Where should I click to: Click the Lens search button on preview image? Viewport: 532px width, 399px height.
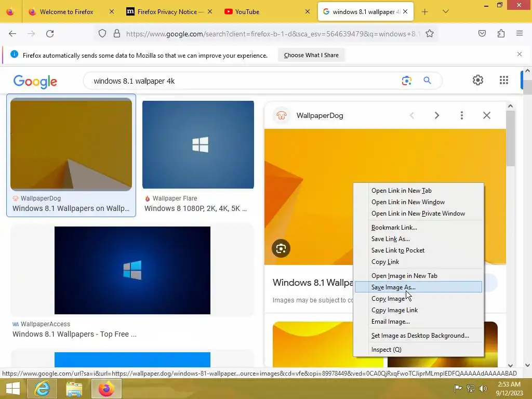(281, 248)
